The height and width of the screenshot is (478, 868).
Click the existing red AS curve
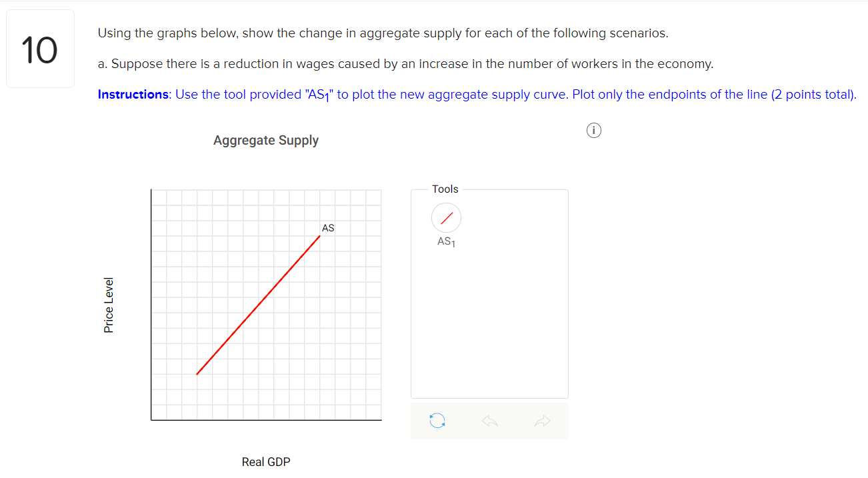point(259,303)
